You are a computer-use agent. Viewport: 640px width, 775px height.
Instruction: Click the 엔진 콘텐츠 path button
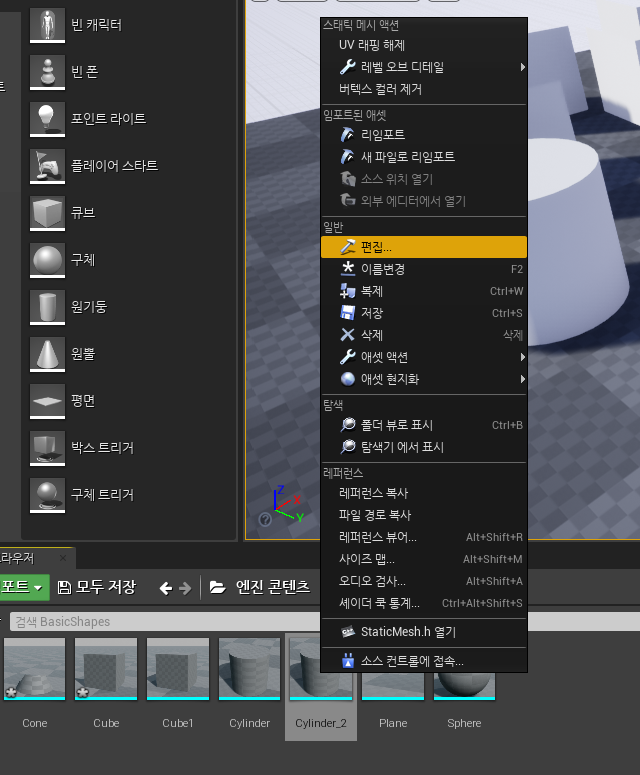(x=272, y=587)
